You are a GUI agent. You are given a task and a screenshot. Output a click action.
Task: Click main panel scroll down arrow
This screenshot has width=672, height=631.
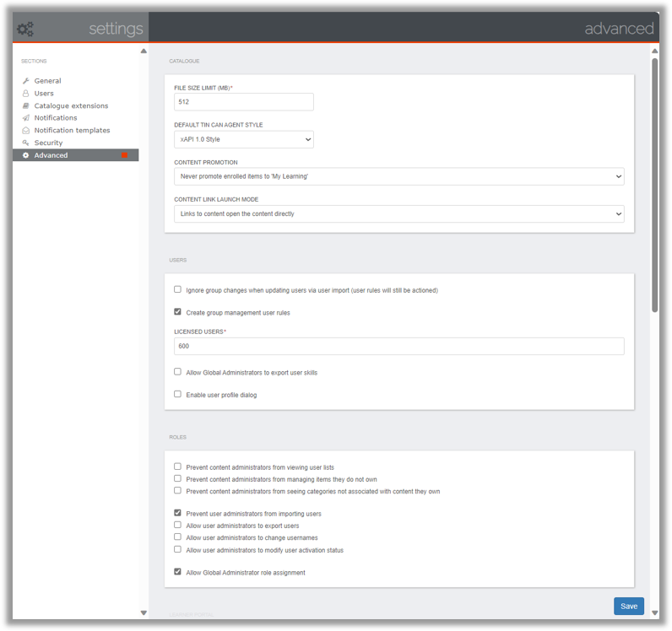(x=655, y=613)
